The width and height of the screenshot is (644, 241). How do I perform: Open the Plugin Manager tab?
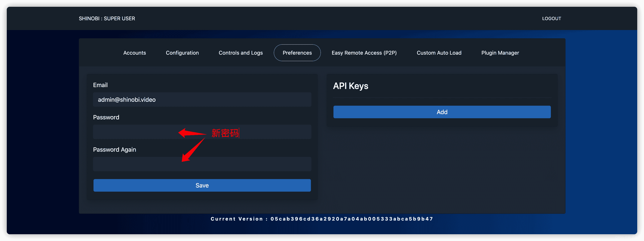[500, 53]
